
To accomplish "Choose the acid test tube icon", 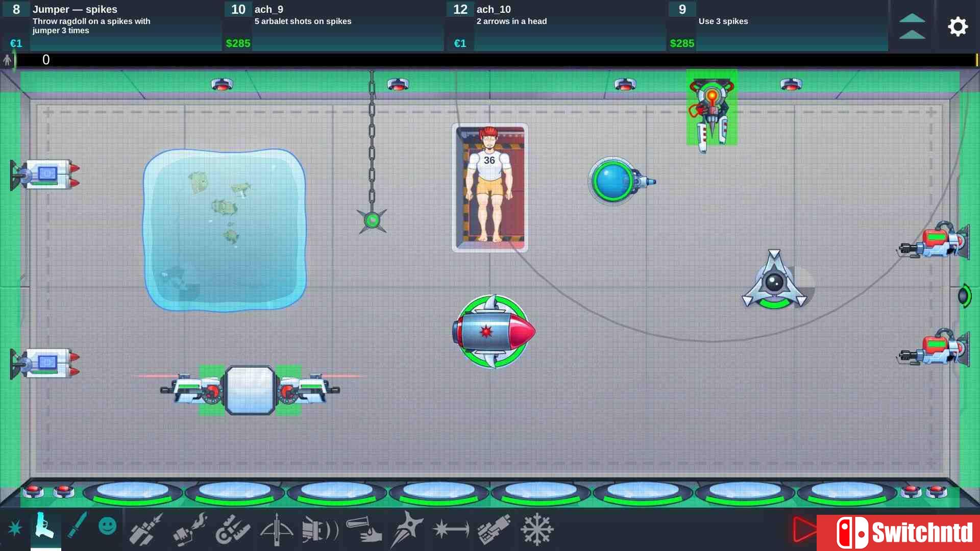I will click(x=363, y=530).
